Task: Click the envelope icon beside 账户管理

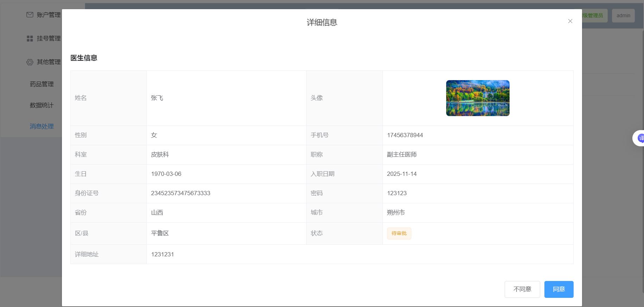Action: [x=30, y=15]
